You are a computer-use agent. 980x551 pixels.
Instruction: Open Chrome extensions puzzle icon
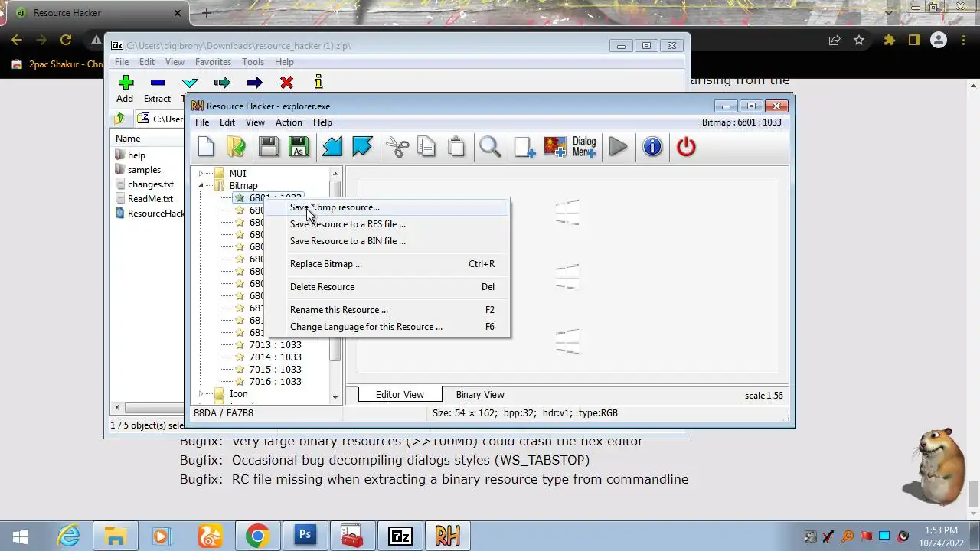coord(889,40)
